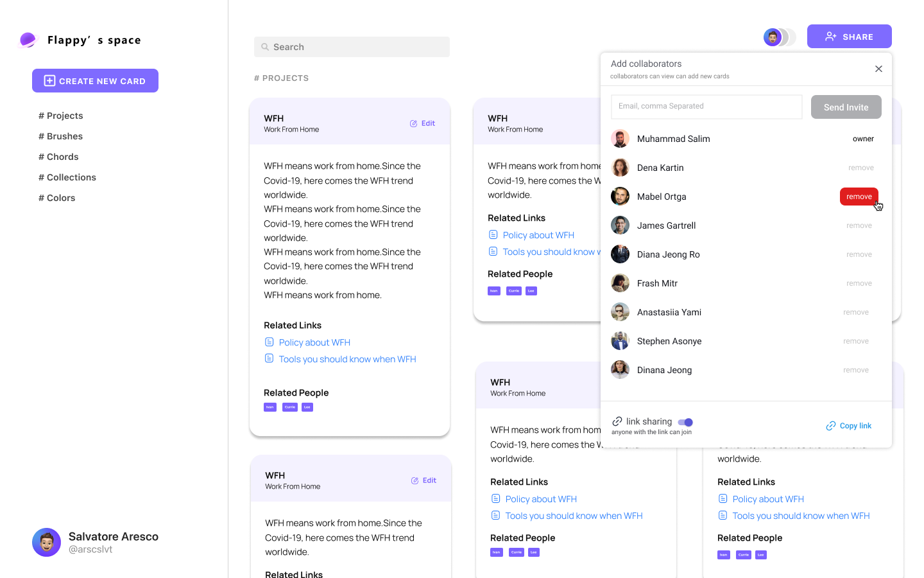Viewport: 924px width, 578px height.
Task: Remove Dena Kartin from collaborators
Action: tap(861, 168)
